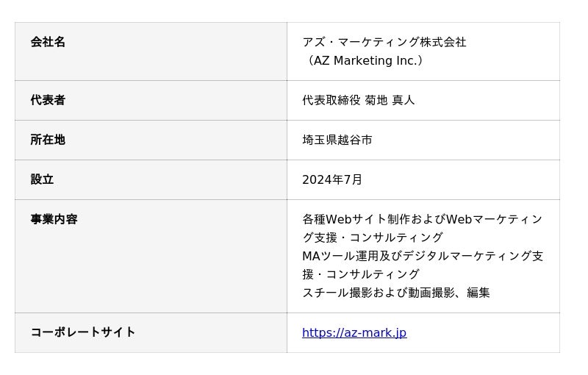Viewport: 588px width, 375px height.
Task: Click the 会社名 header cell
Action: pos(151,51)
